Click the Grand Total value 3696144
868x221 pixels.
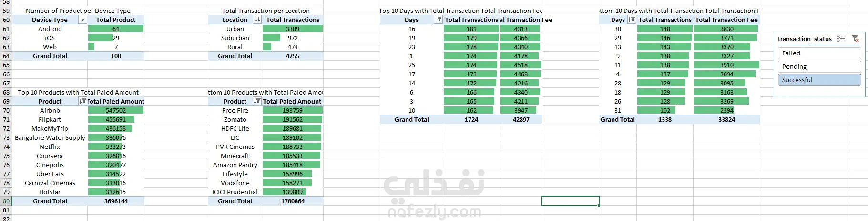click(116, 201)
